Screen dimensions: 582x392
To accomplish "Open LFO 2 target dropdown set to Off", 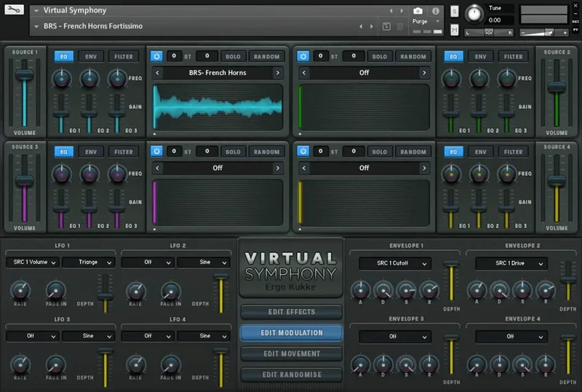I will pyautogui.click(x=148, y=263).
